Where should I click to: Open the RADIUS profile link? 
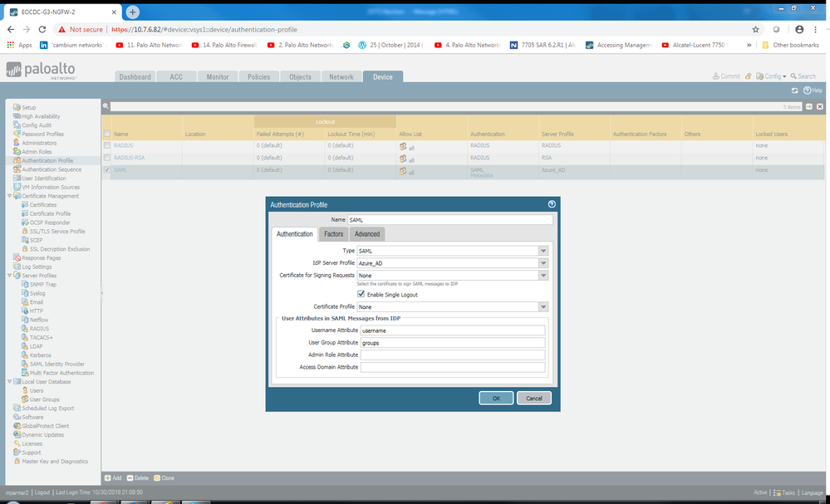123,145
